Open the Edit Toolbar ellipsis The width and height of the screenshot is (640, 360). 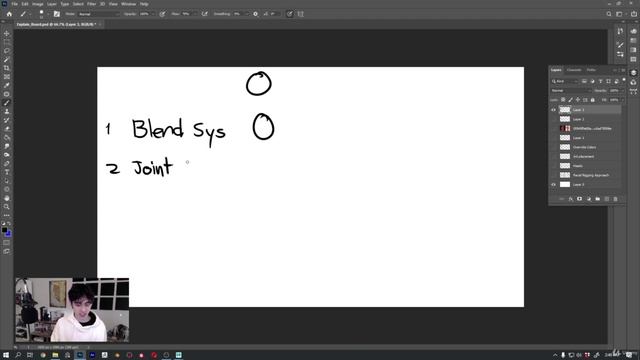click(7, 215)
